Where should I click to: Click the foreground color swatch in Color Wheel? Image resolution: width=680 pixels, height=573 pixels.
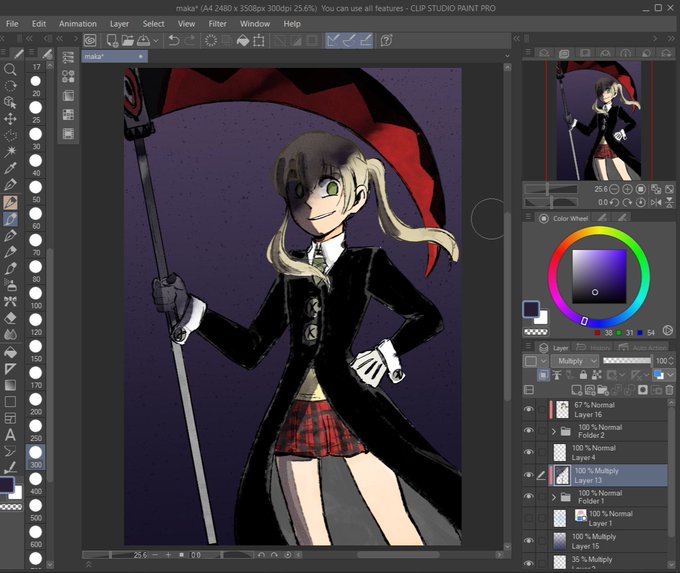tap(531, 310)
